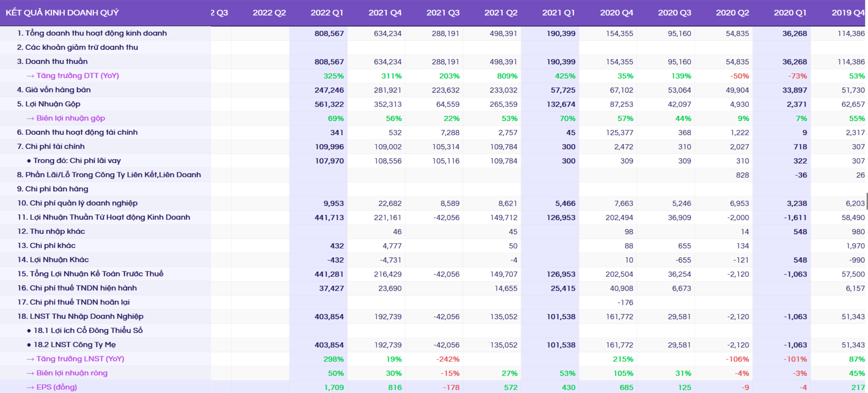Image resolution: width=868 pixels, height=393 pixels.
Task: Click the 'Tăng trưởng DTT (YoY)' row label
Action: point(77,76)
